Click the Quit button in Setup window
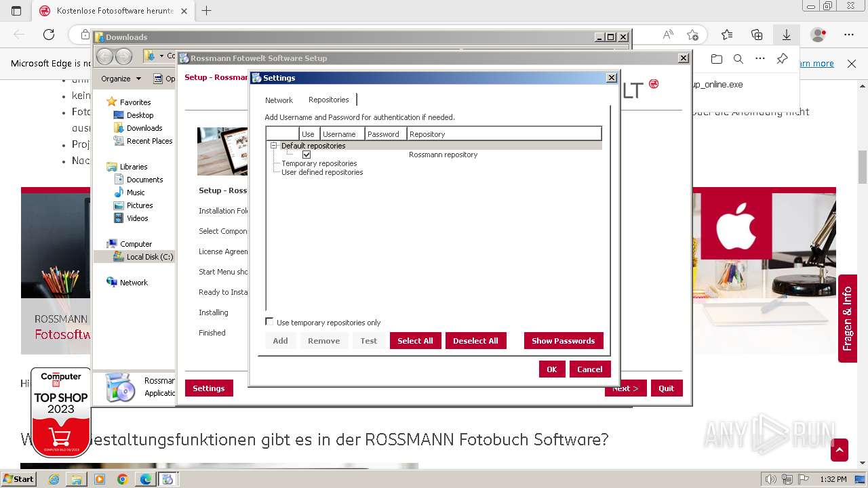The image size is (868, 488). [x=666, y=388]
